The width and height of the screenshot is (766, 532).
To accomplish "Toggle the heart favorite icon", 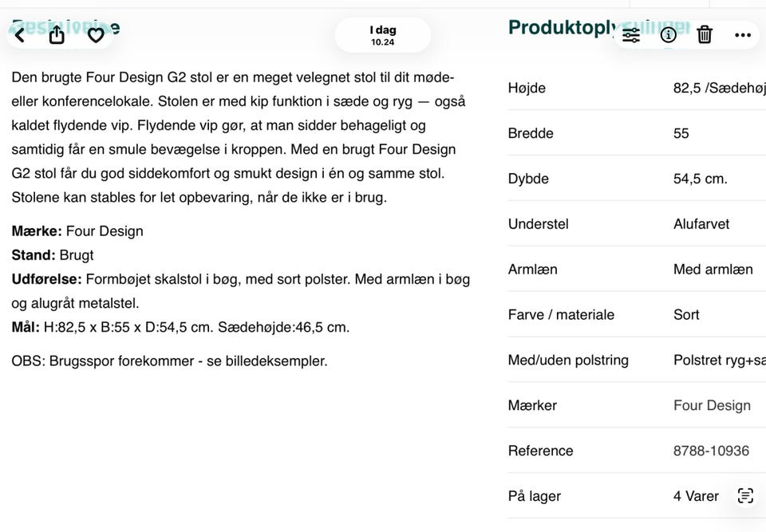I will click(96, 35).
